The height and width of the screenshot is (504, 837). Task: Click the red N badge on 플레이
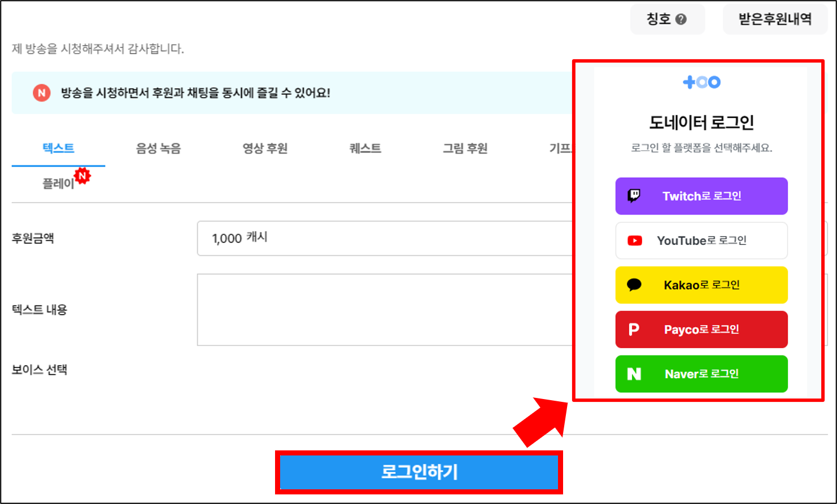(x=82, y=176)
